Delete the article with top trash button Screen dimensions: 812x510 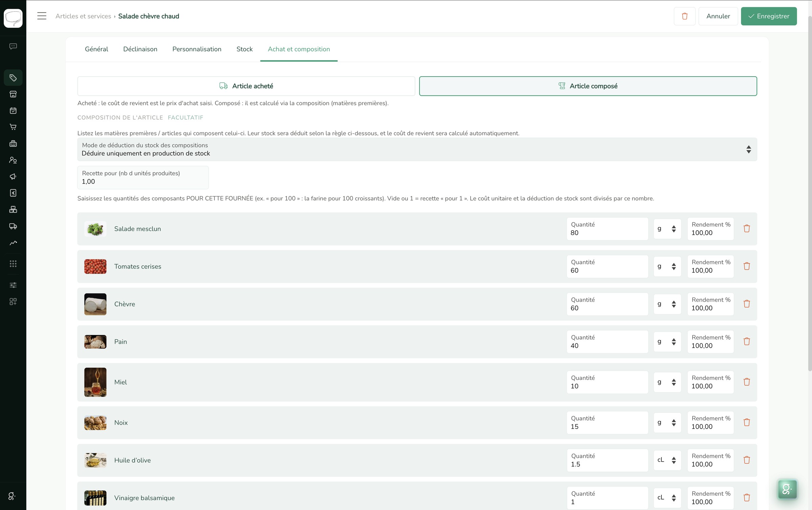point(684,16)
